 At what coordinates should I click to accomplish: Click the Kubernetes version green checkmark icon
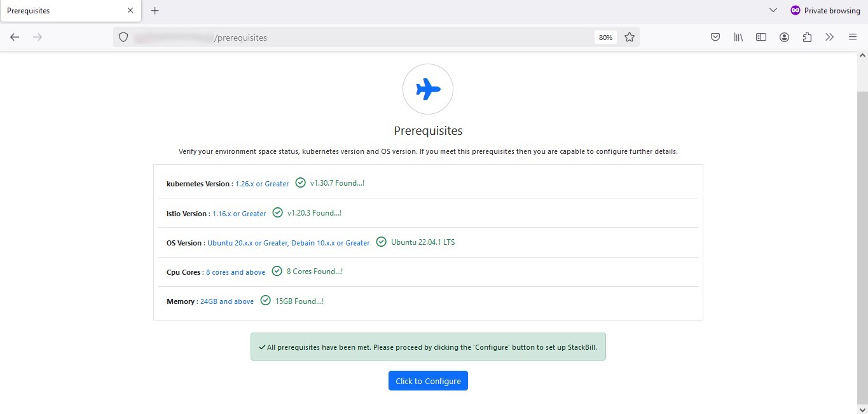coord(301,183)
